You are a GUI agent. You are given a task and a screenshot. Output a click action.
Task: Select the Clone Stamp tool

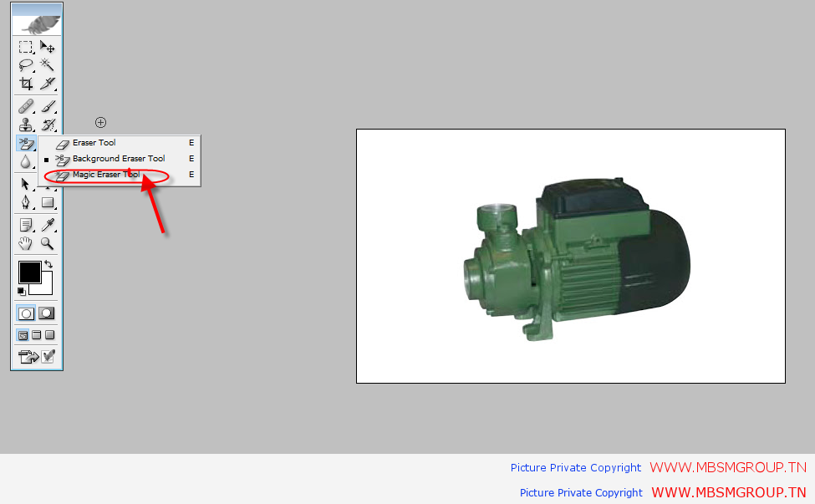point(25,125)
